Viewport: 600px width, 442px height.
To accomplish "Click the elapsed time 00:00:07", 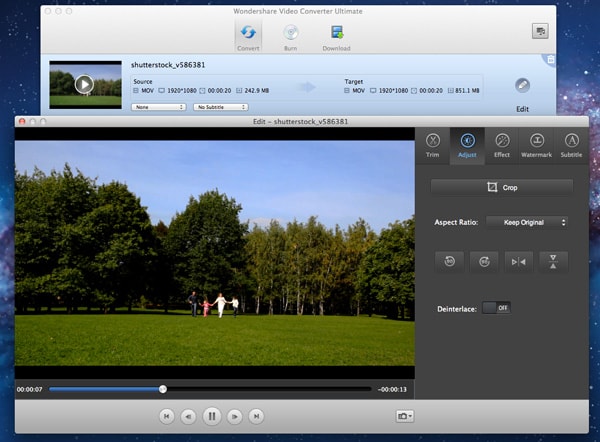I will (x=29, y=390).
